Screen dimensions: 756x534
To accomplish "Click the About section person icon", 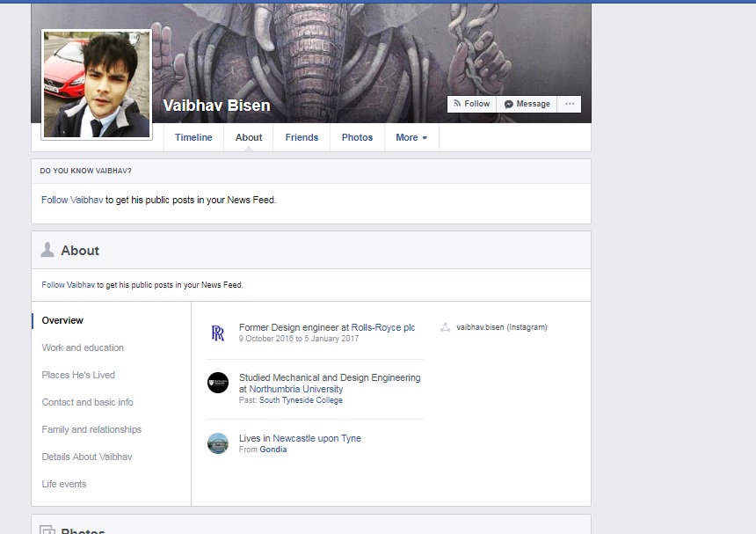I will [47, 251].
